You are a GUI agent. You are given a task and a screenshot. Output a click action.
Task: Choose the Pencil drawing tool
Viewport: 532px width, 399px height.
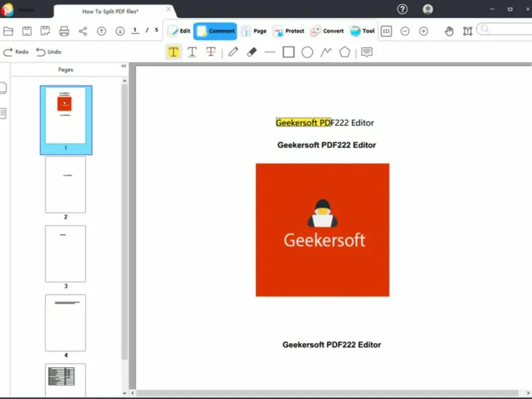point(233,52)
